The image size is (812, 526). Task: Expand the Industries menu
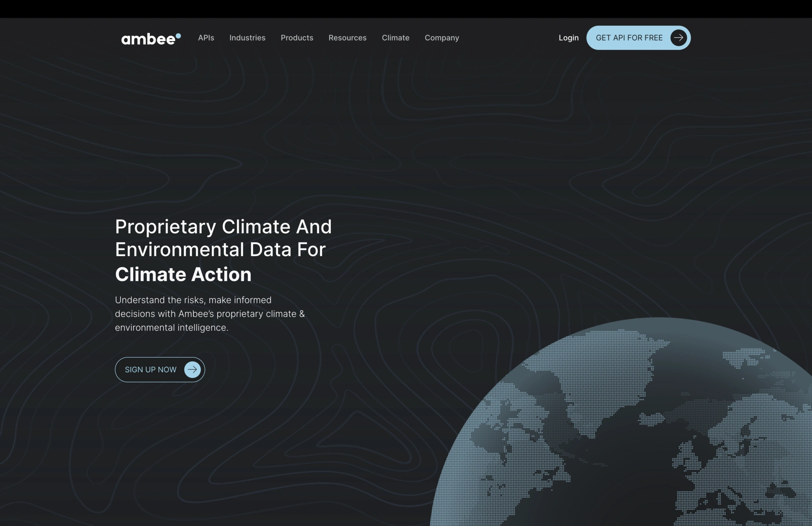tap(247, 38)
